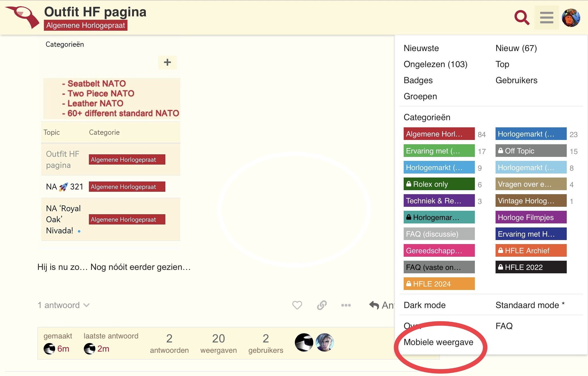Click the reply arrow icon

tap(374, 305)
